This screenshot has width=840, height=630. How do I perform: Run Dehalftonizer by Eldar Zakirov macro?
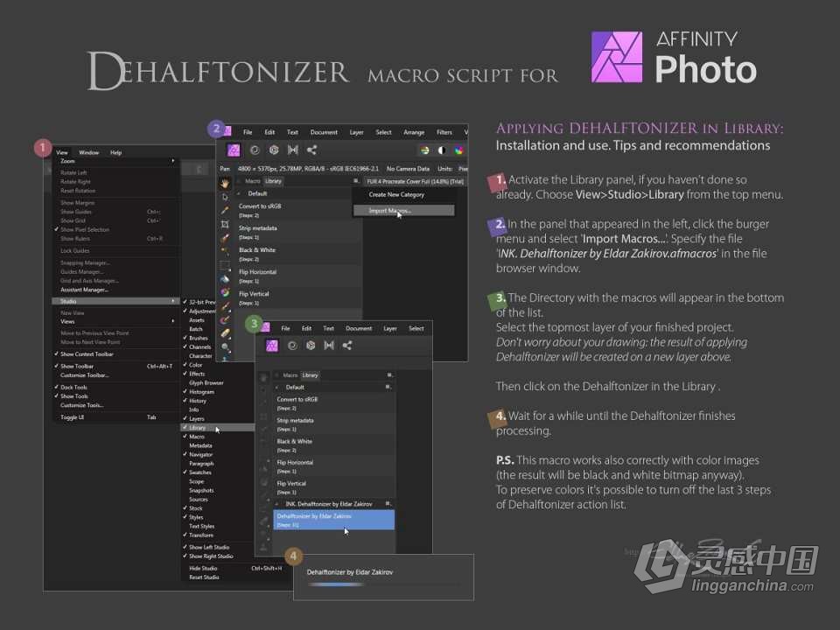334,520
